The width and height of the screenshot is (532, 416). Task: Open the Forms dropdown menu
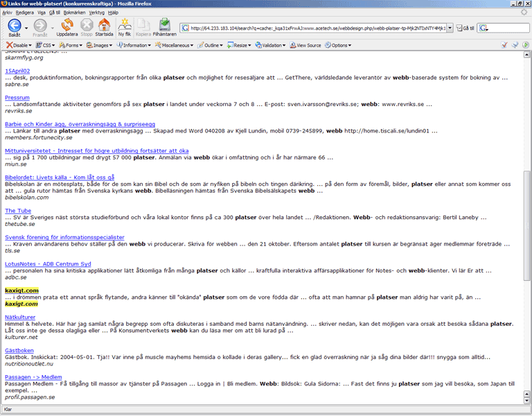coord(71,45)
